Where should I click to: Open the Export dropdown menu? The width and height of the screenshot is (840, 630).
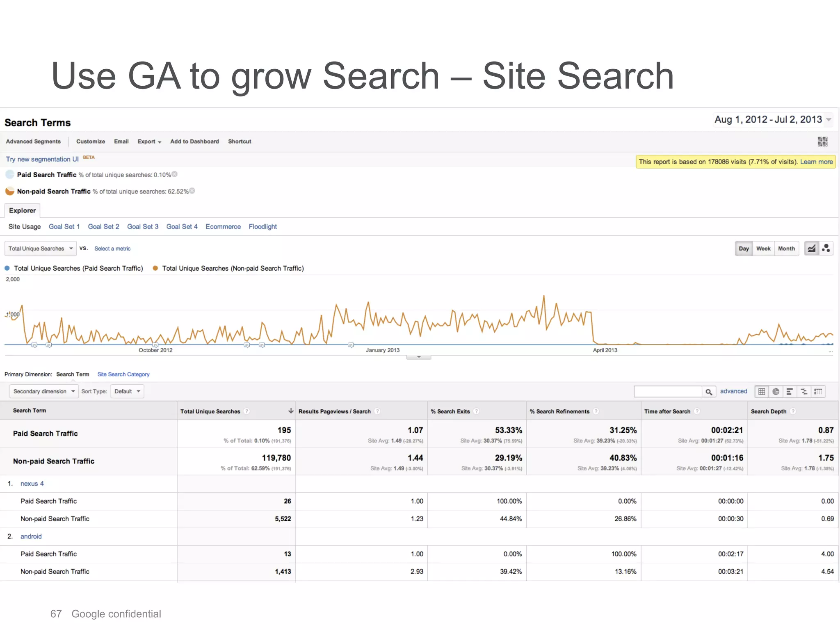(x=149, y=142)
